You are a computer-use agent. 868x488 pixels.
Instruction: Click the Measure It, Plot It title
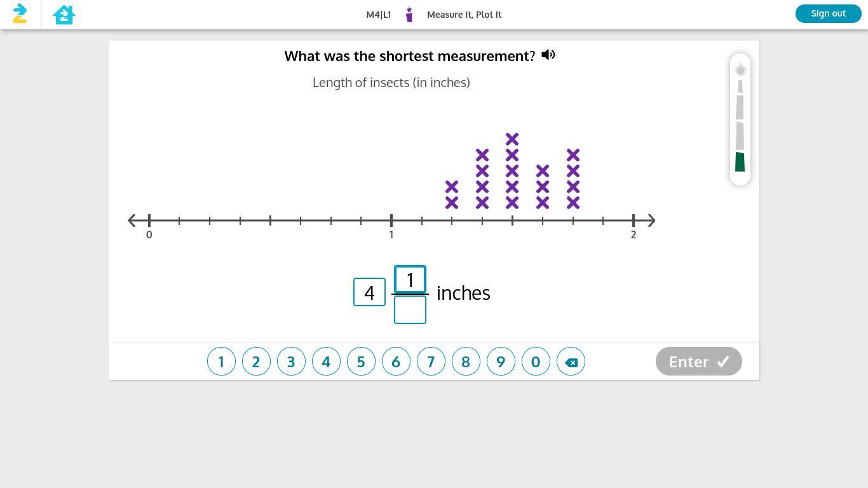464,15
